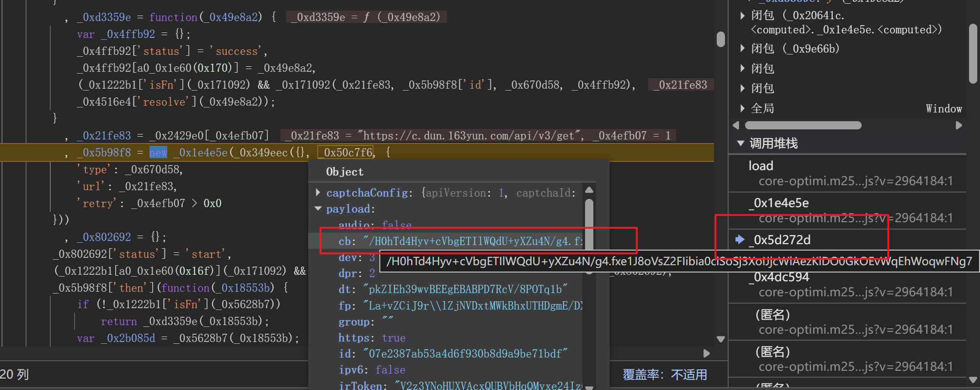This screenshot has height=390, width=980.
Task: Click code editor horizontal scroll right arrow
Action: (707, 353)
